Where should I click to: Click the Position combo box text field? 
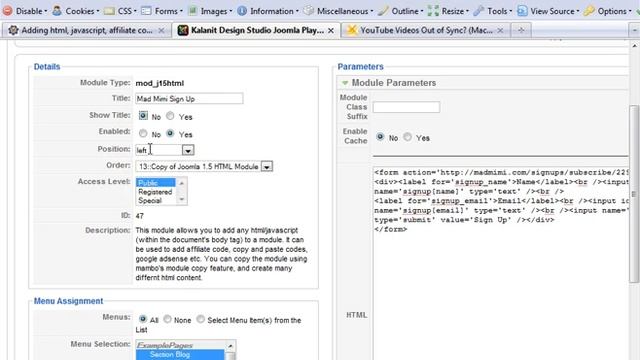tap(158, 150)
